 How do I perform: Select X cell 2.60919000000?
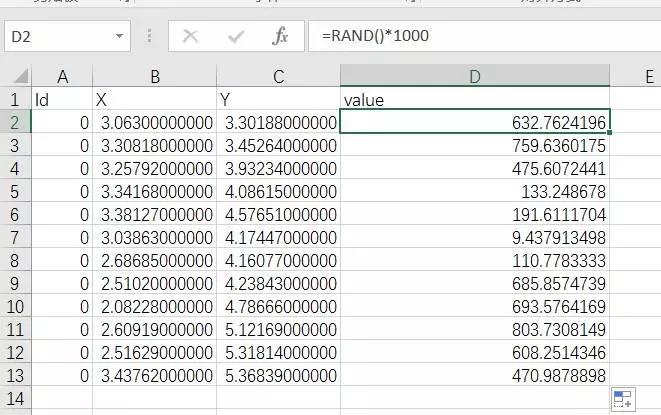[154, 329]
